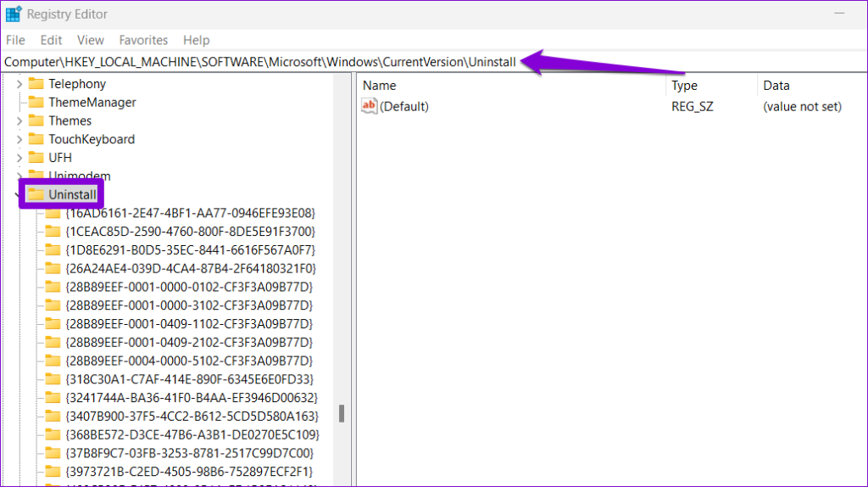
Task: Click the REG_SZ type cell
Action: click(693, 106)
